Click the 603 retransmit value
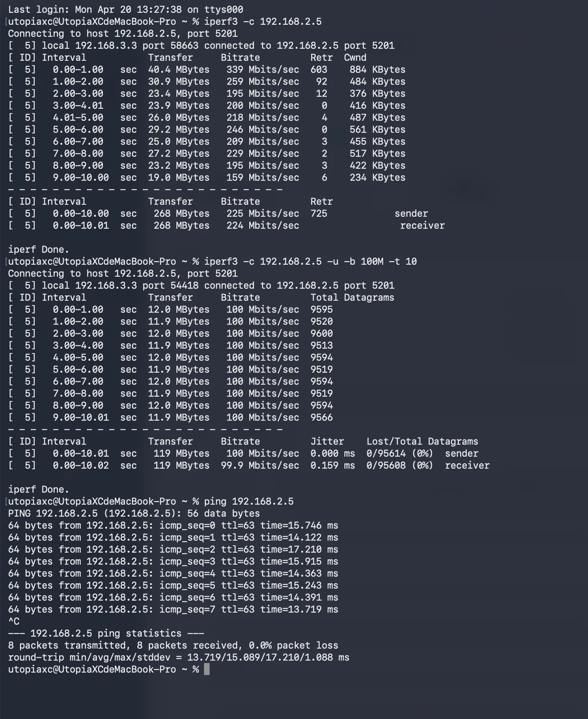 click(319, 70)
